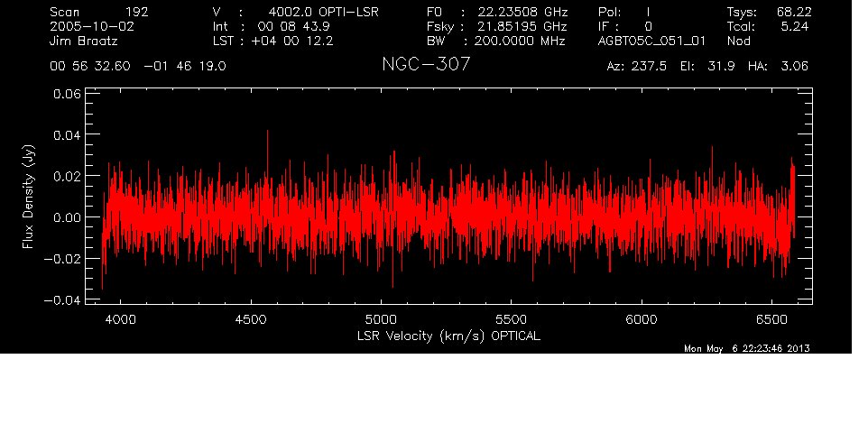Click the bandwidth 200.0000 MHz
Screen dimensions: 868x442
pyautogui.click(x=520, y=41)
